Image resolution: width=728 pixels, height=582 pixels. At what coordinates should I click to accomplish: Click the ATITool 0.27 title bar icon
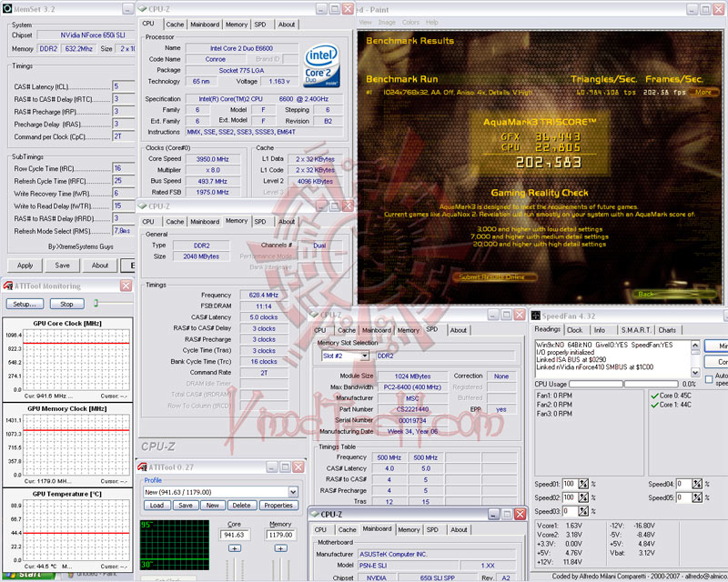click(x=143, y=467)
